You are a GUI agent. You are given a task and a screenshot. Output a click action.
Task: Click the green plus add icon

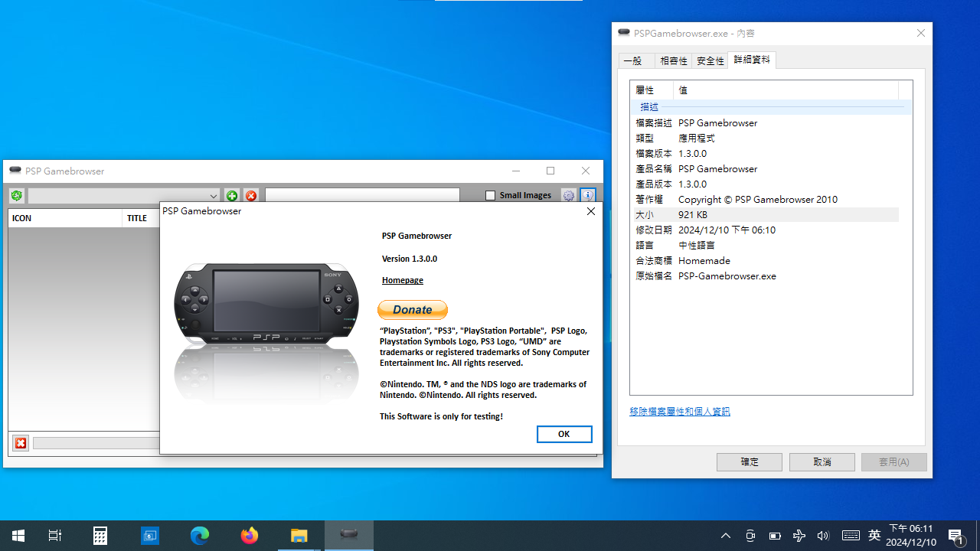pos(232,196)
